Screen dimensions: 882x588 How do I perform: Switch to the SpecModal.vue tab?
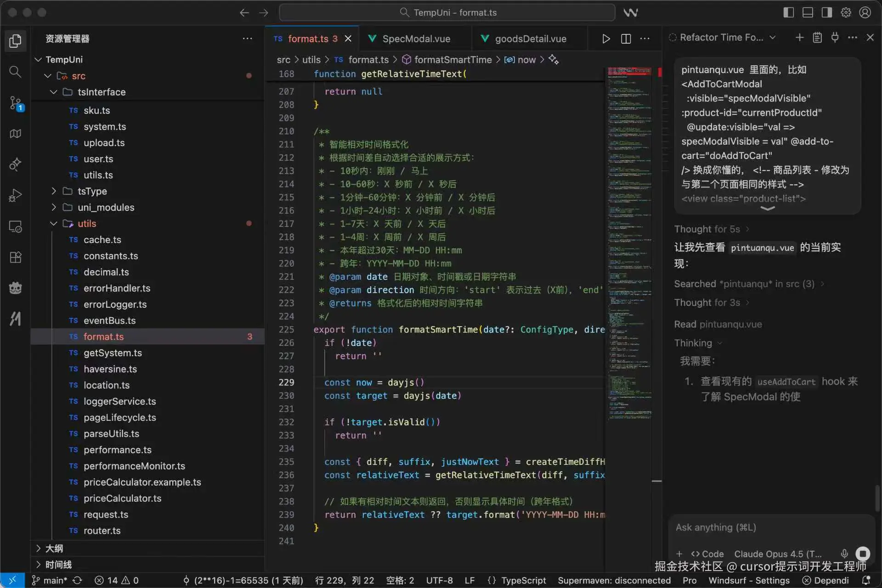tap(416, 39)
